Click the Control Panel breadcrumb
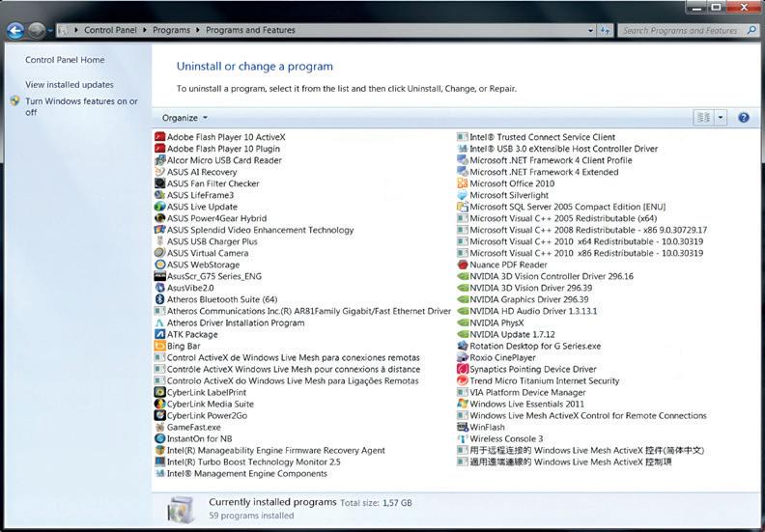The height and width of the screenshot is (532, 765). 110,30
